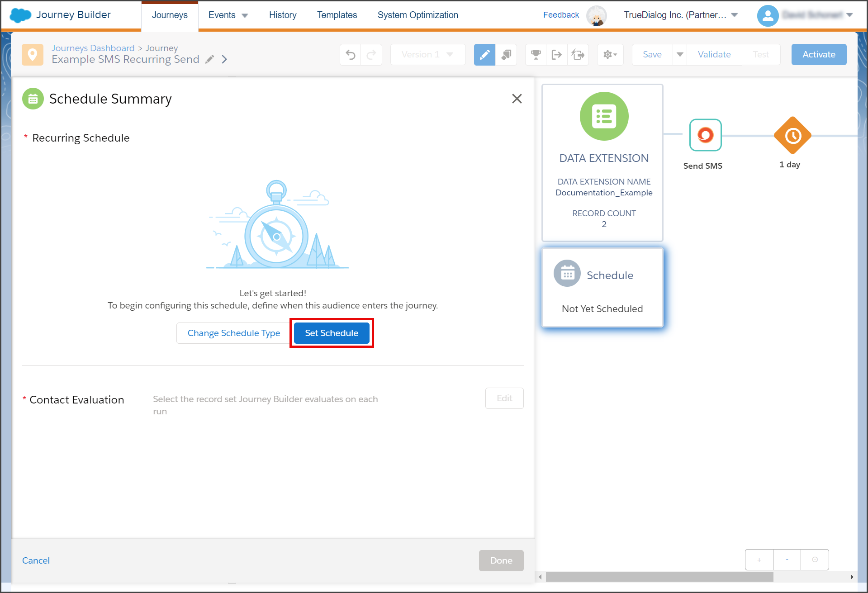The height and width of the screenshot is (593, 868).
Task: Reset canvas zoom button
Action: [x=815, y=560]
